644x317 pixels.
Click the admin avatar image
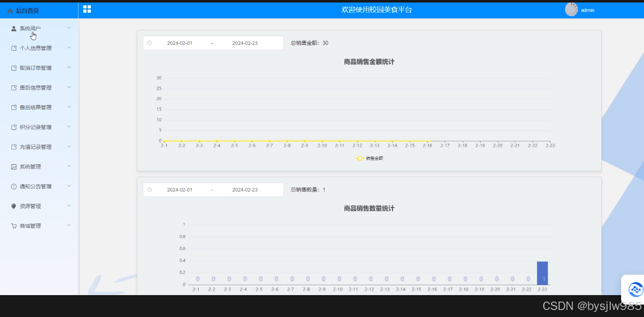pos(571,9)
